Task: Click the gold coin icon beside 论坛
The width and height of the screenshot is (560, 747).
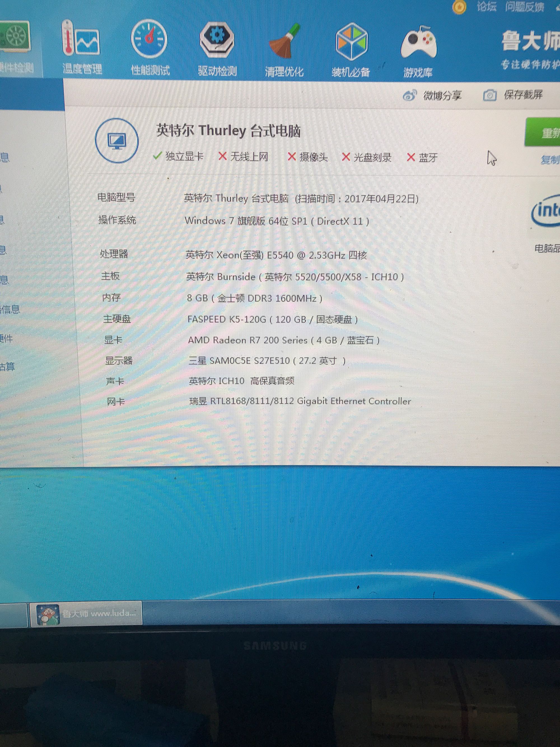Action: click(459, 7)
